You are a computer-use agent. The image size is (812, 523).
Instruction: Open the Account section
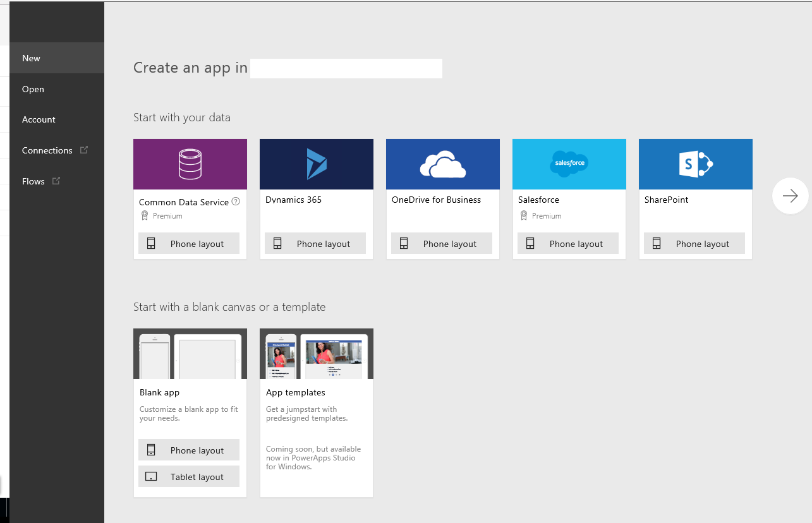39,119
